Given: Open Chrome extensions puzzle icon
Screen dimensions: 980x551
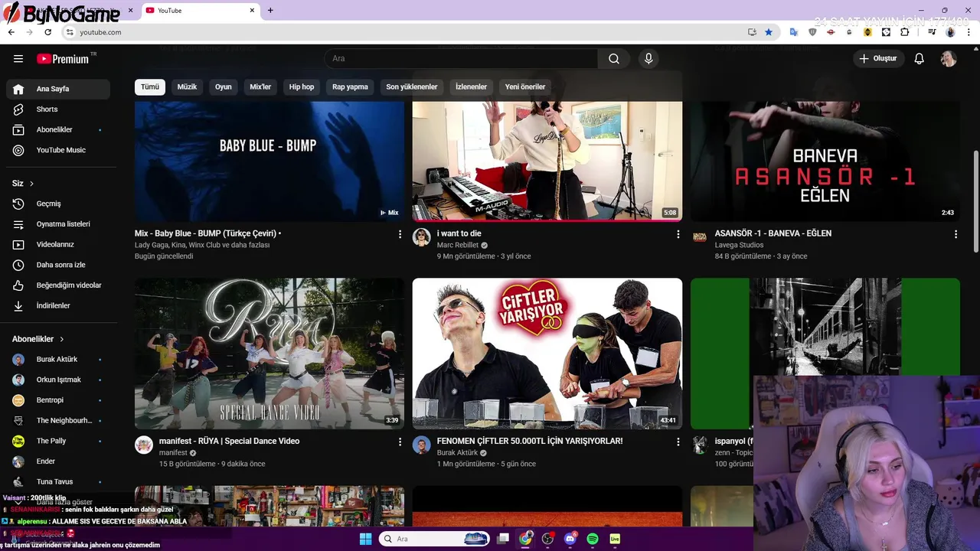Looking at the screenshot, I should [905, 32].
